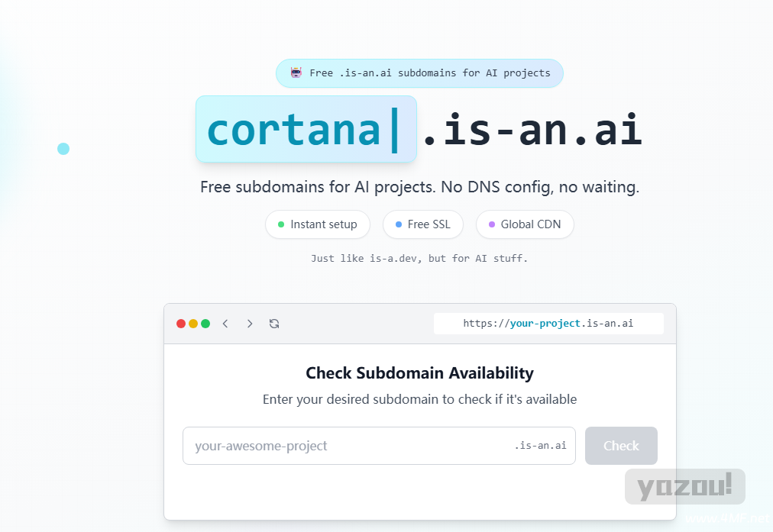Focus the your-awesome-project subdomain field

point(379,446)
